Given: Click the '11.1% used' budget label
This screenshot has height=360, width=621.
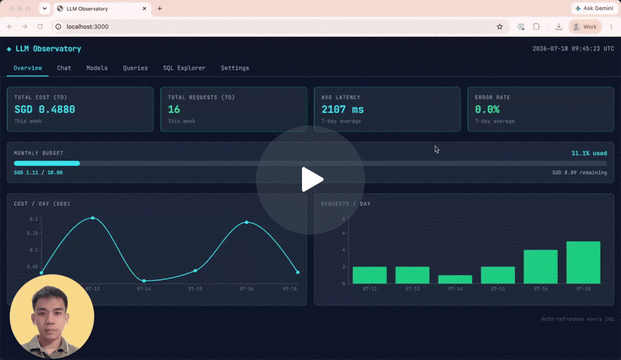Looking at the screenshot, I should pos(589,153).
